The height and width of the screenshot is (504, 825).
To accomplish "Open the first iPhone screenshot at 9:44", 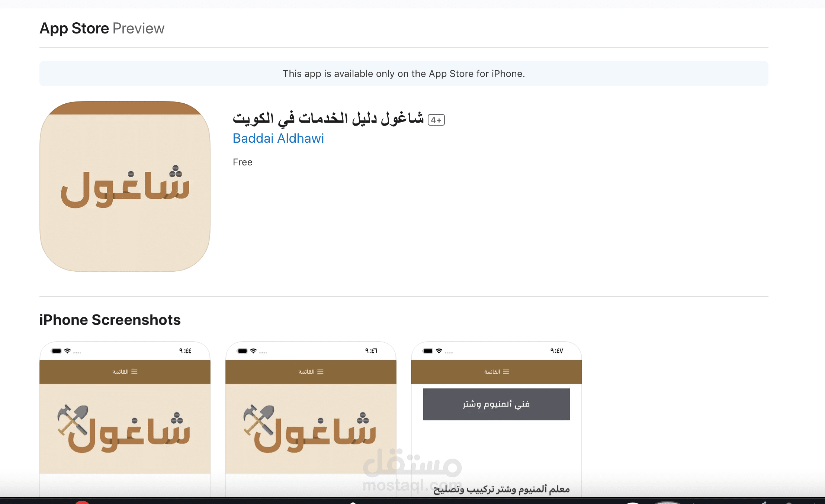I will pos(125,419).
